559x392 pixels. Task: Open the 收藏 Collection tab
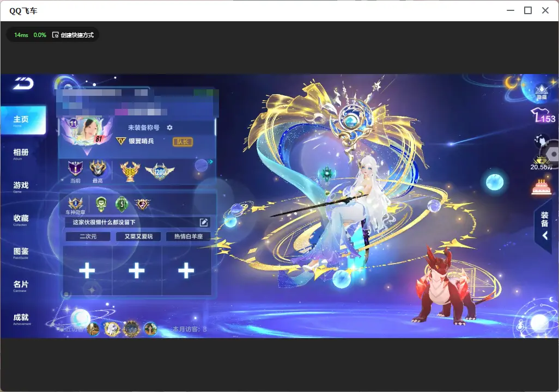21,219
